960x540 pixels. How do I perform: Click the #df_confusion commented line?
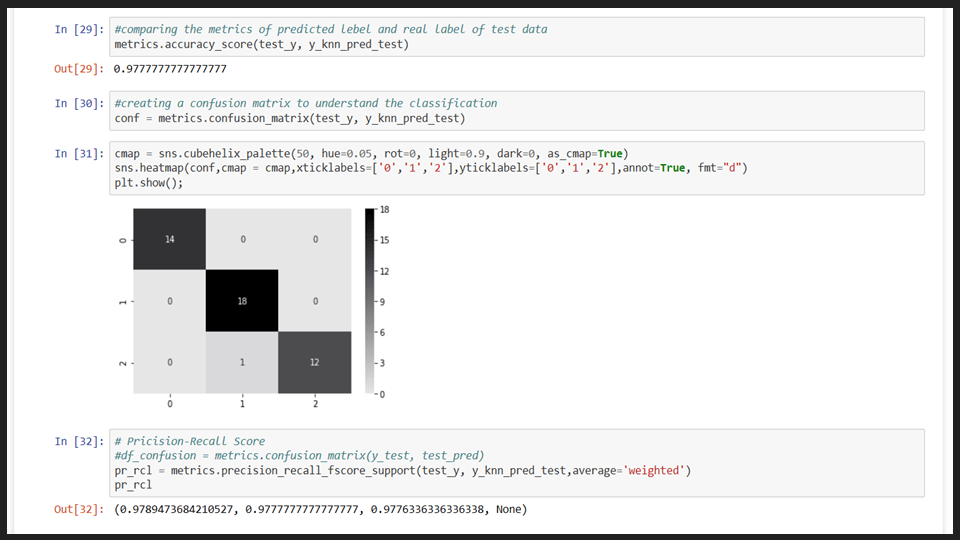coord(299,456)
